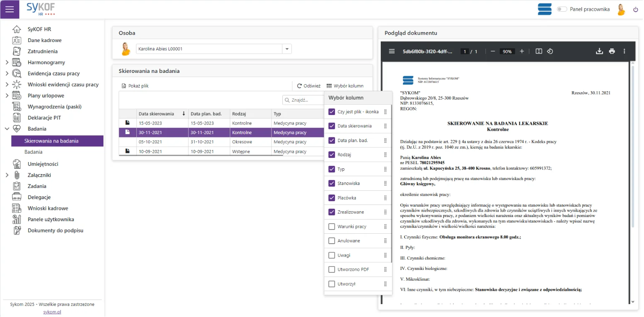Screen dimensions: 644x317
Task: Expand the Harmonogramy tree node
Action: 7,62
